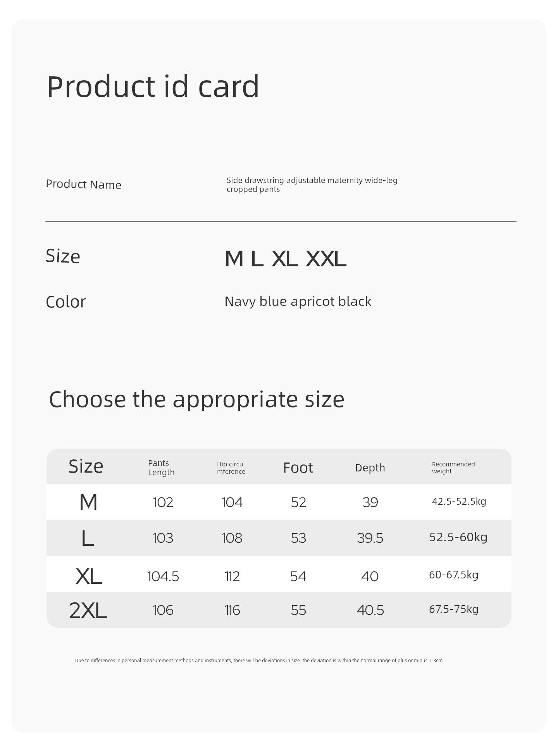Viewport: 558px width, 756px height.
Task: Select the 40.5 depth value
Action: (370, 611)
